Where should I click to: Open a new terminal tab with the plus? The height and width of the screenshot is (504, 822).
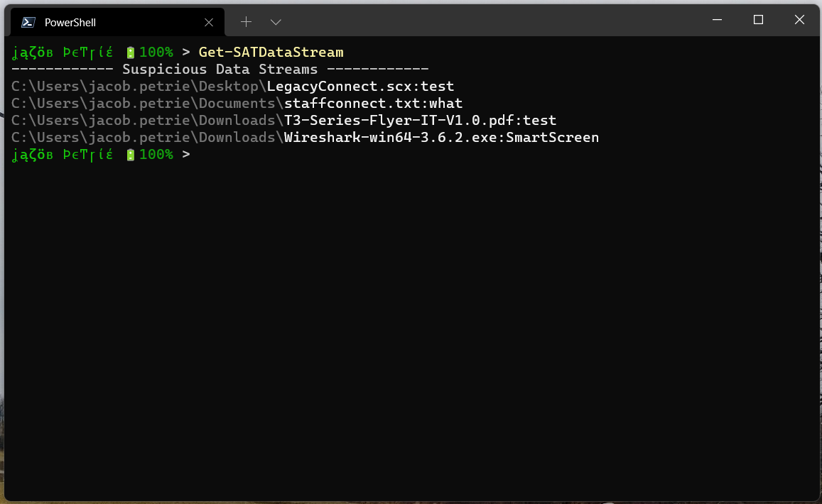click(246, 21)
